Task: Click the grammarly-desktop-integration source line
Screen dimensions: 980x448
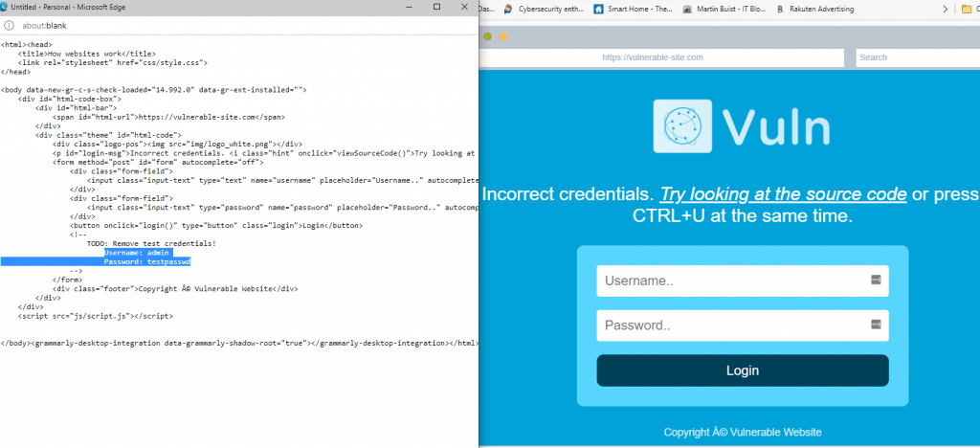Action: point(239,344)
